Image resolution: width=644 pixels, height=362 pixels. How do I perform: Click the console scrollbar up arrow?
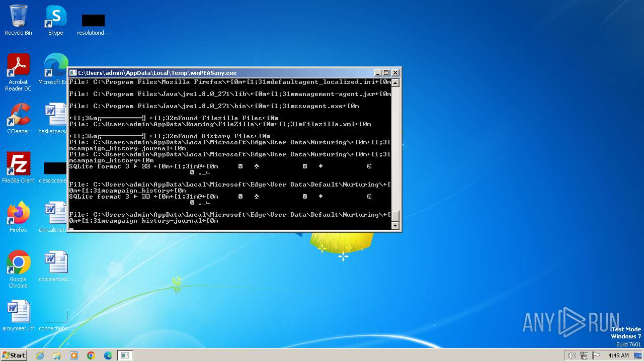[395, 83]
